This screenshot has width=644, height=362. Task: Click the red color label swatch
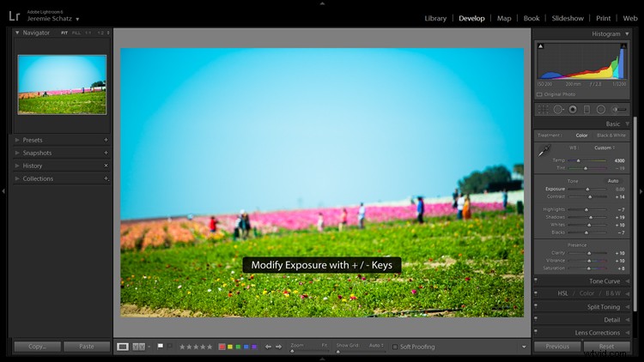222,347
